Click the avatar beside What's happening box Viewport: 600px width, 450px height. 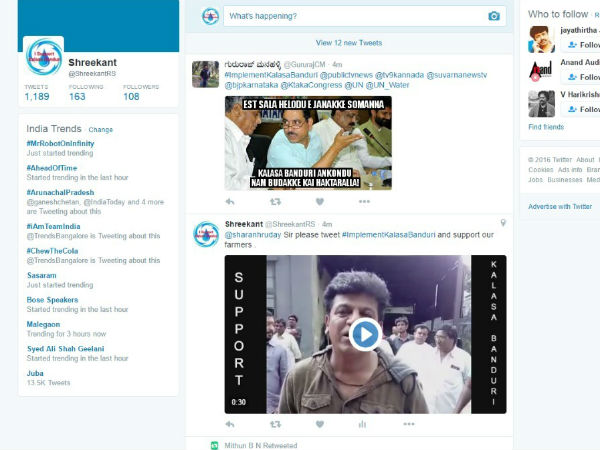pos(210,16)
